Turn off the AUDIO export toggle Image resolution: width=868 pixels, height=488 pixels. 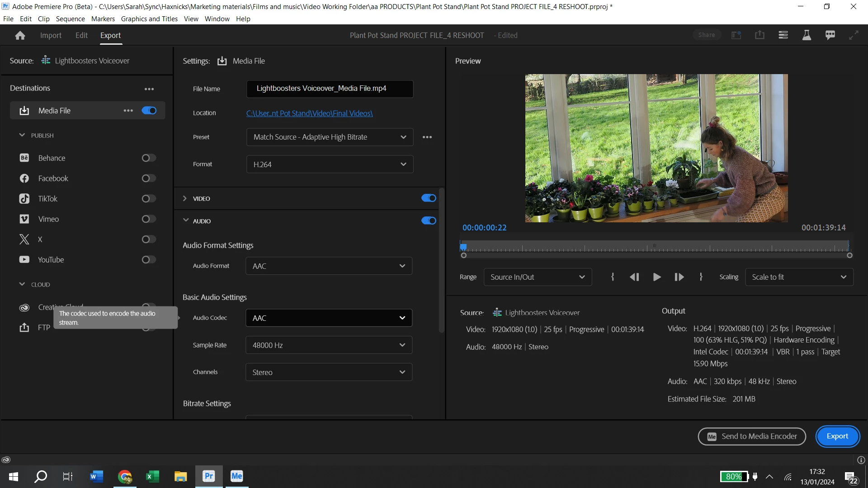point(428,221)
